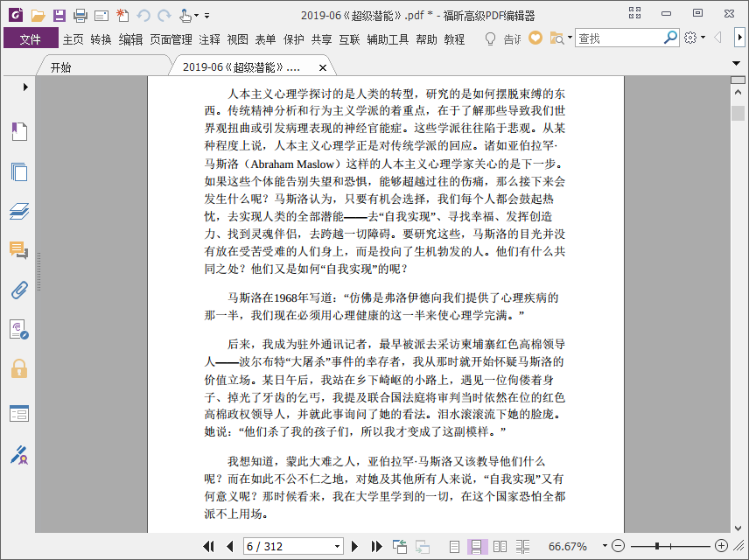749x560 pixels.
Task: Open 页面管理 ribbon tab
Action: pyautogui.click(x=171, y=39)
